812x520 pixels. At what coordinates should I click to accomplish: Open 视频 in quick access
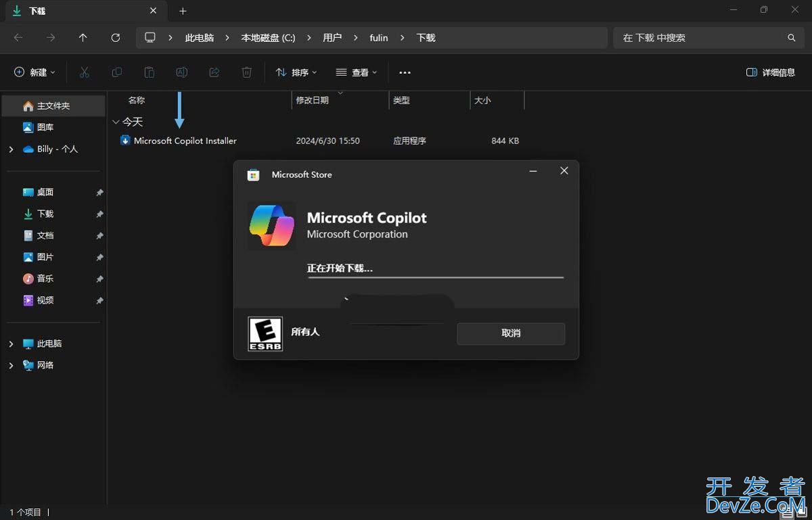[x=45, y=301]
